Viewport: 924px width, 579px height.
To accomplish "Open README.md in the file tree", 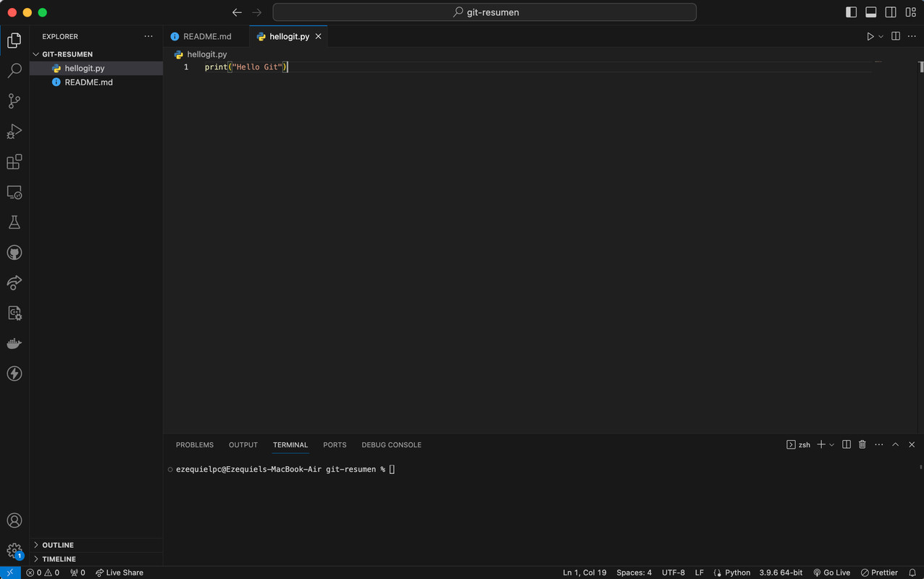I will (x=96, y=83).
